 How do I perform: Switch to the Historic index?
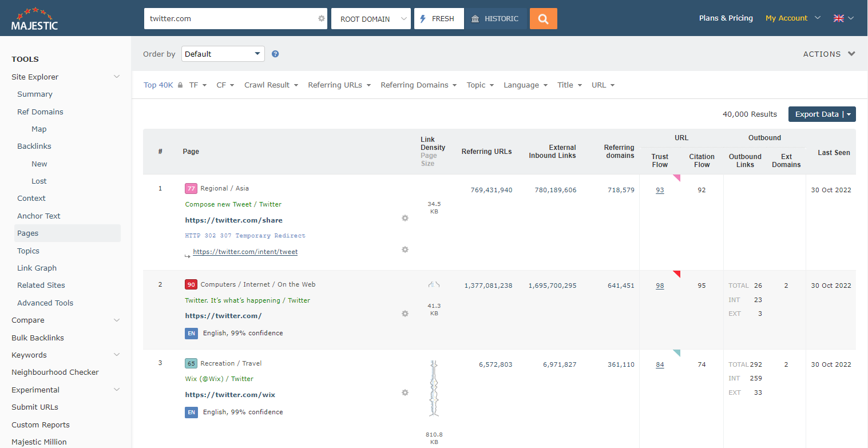[x=495, y=18]
